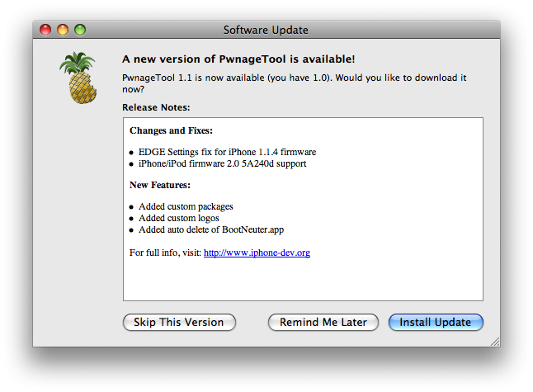533x392 pixels.
Task: Click the 'Added custom logos' line
Action: (x=178, y=218)
